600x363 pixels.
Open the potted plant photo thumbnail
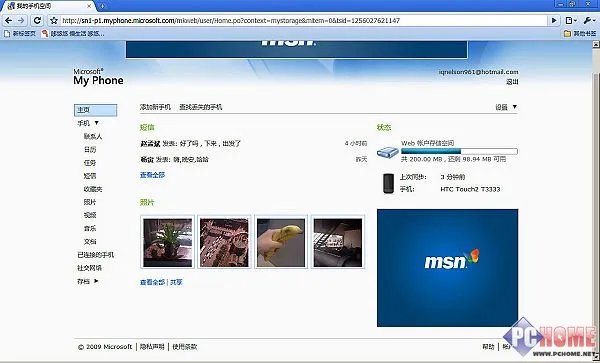click(168, 242)
